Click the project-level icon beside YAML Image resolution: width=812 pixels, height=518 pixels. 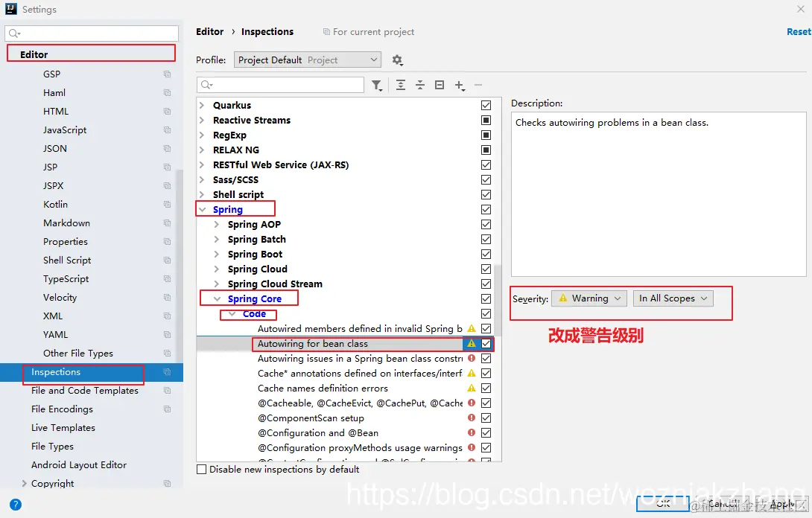pos(168,335)
